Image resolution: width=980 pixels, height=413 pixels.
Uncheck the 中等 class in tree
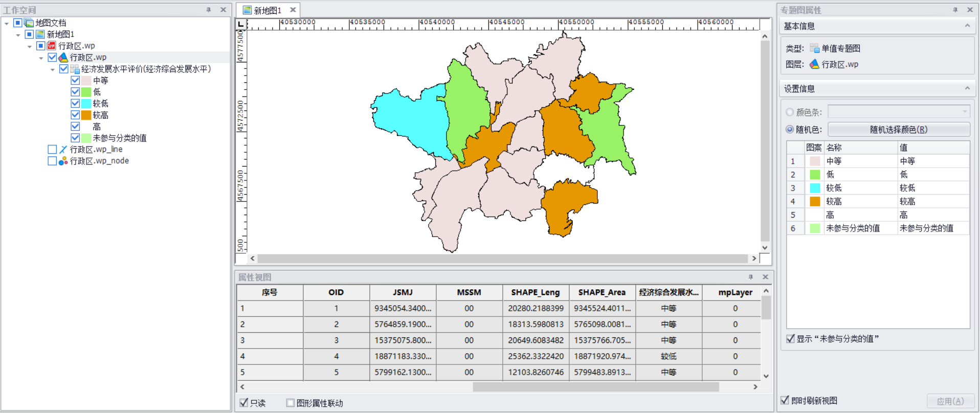[x=75, y=80]
